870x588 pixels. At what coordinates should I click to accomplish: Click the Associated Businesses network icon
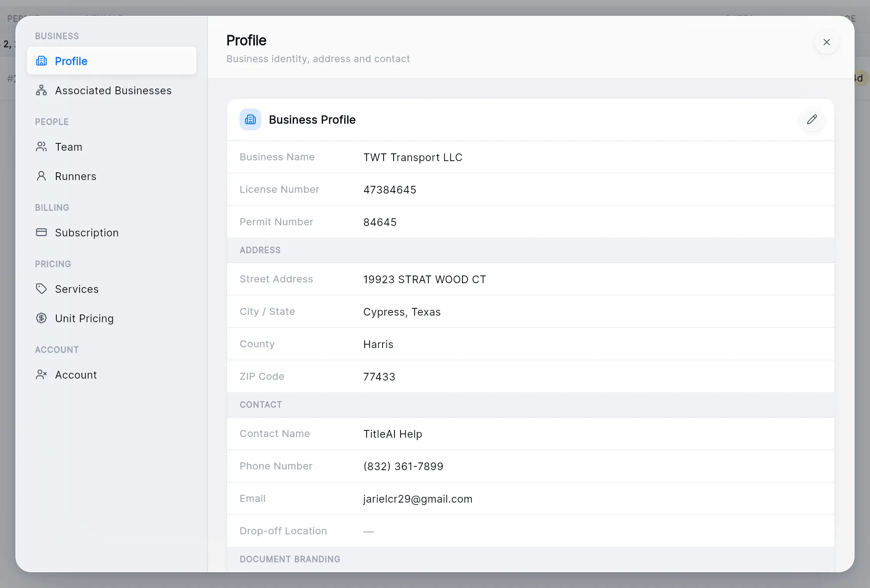point(41,90)
